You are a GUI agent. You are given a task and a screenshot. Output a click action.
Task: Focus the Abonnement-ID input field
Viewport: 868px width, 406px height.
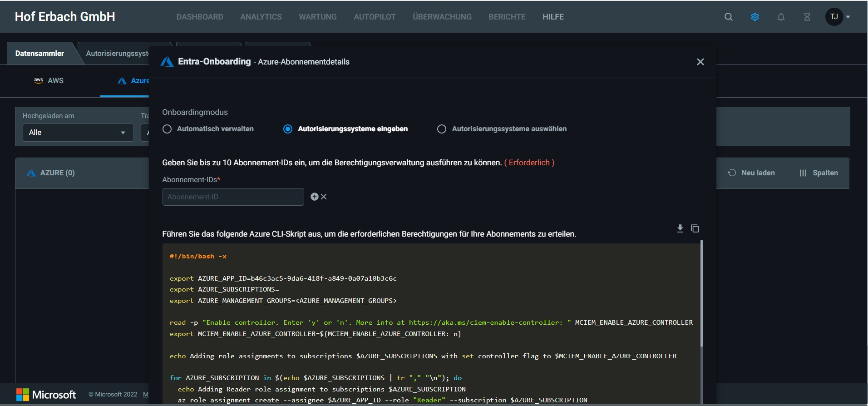(x=233, y=197)
